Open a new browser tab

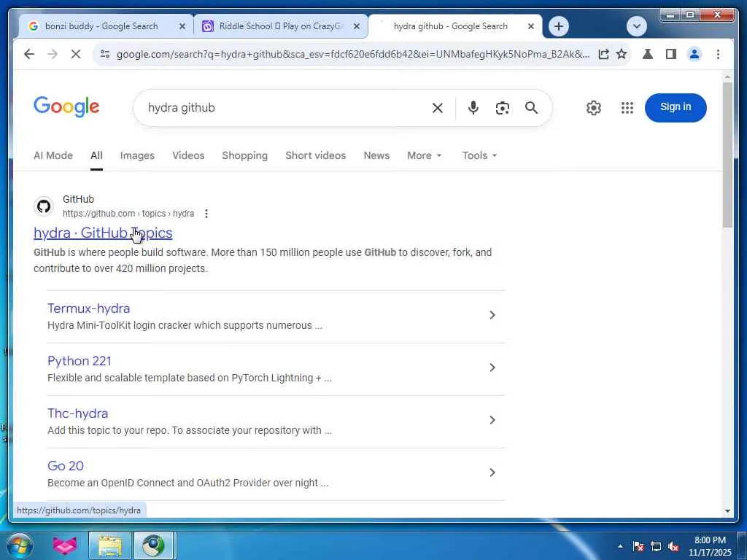pyautogui.click(x=559, y=26)
